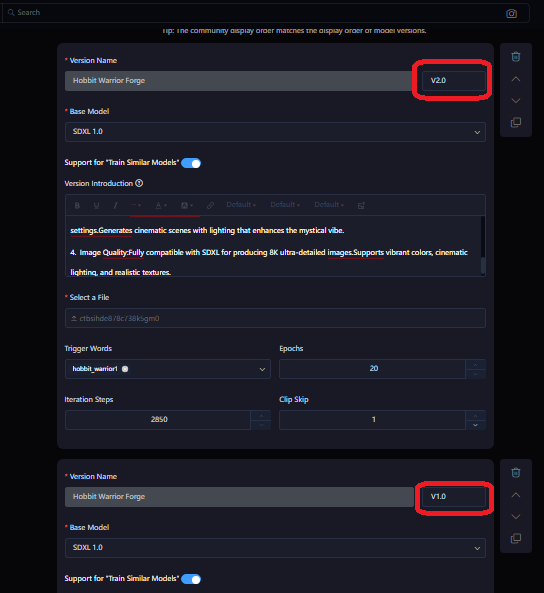Click the camera icon in search bar
This screenshot has height=593, width=544.
[511, 14]
